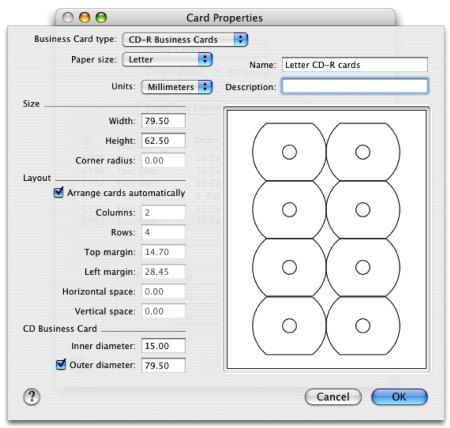The width and height of the screenshot is (450, 428).
Task: Click the OK button
Action: (x=399, y=397)
